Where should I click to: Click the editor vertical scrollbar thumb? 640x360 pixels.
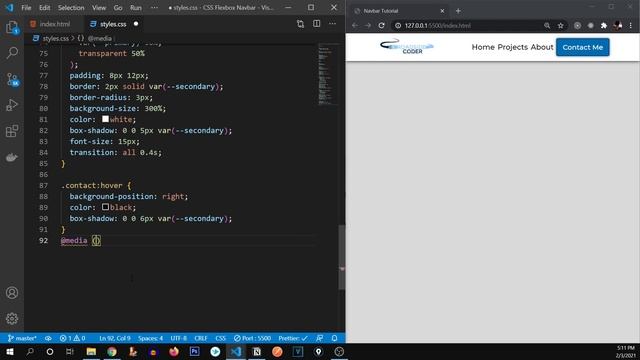tap(342, 257)
